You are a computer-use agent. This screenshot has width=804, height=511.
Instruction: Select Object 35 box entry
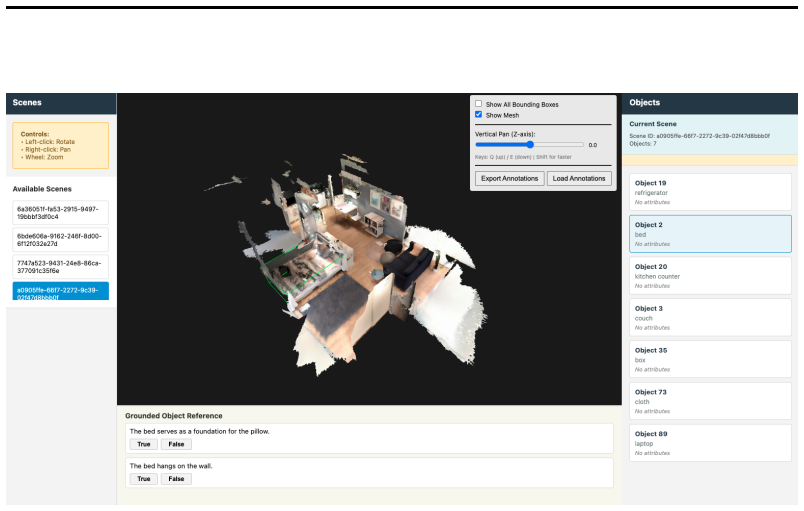click(710, 359)
